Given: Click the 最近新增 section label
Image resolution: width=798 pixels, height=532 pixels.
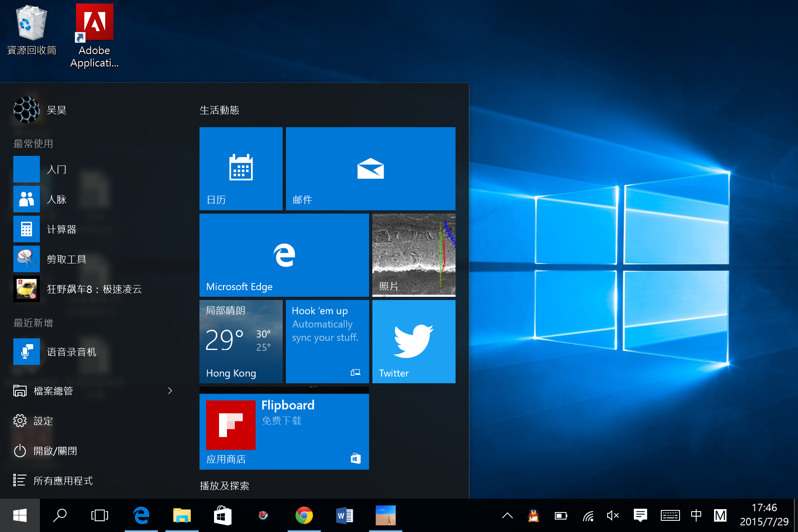Looking at the screenshot, I should click(33, 323).
